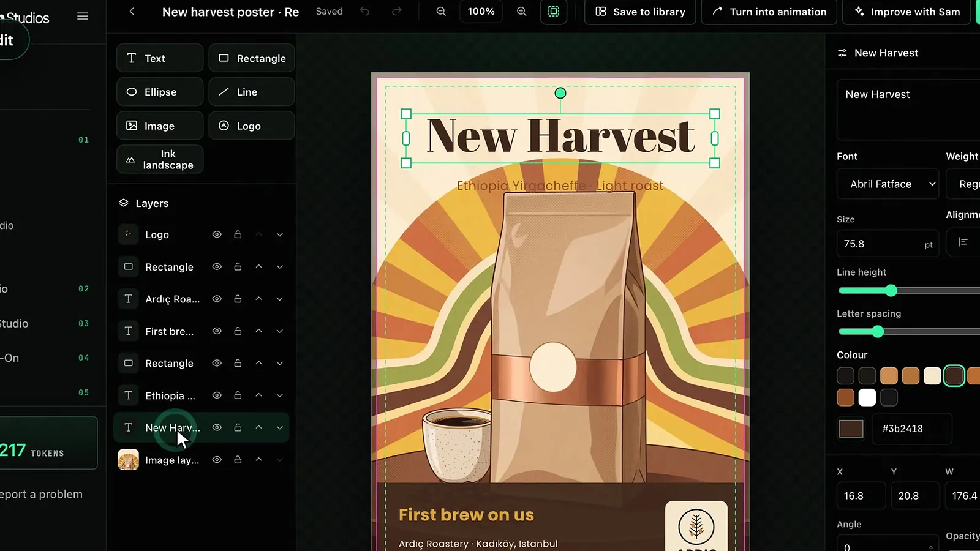The height and width of the screenshot is (551, 980).
Task: Lock the New Harv... layer
Action: [238, 427]
